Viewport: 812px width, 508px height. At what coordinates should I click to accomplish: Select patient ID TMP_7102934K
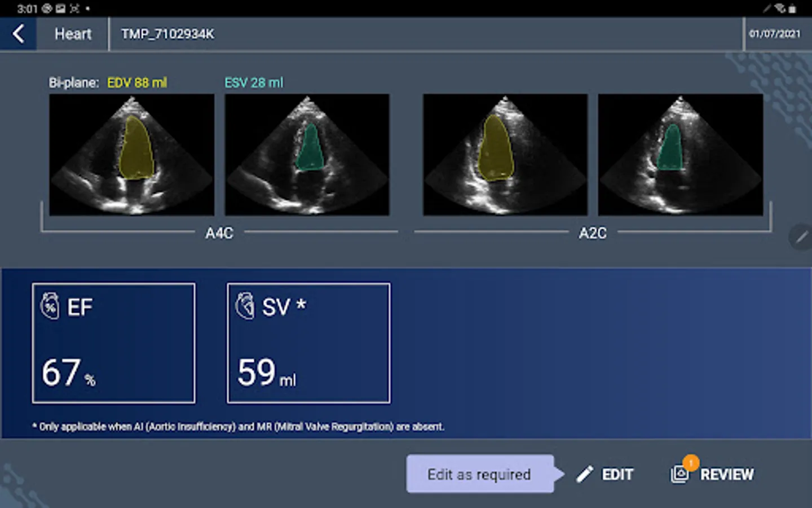point(167,34)
